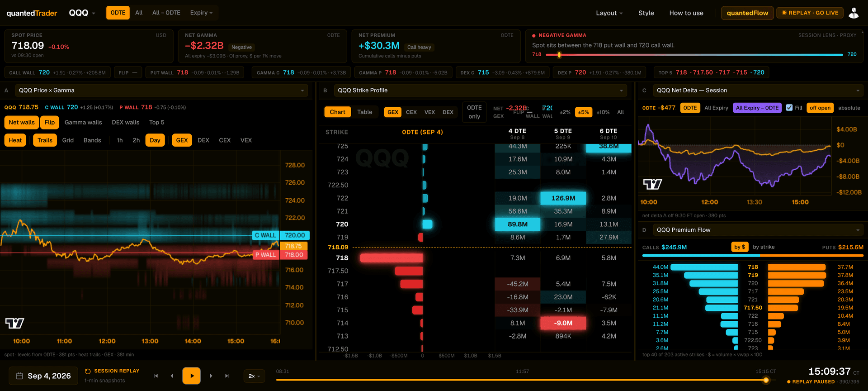Switch Strike Profile to Chart view

(x=337, y=112)
